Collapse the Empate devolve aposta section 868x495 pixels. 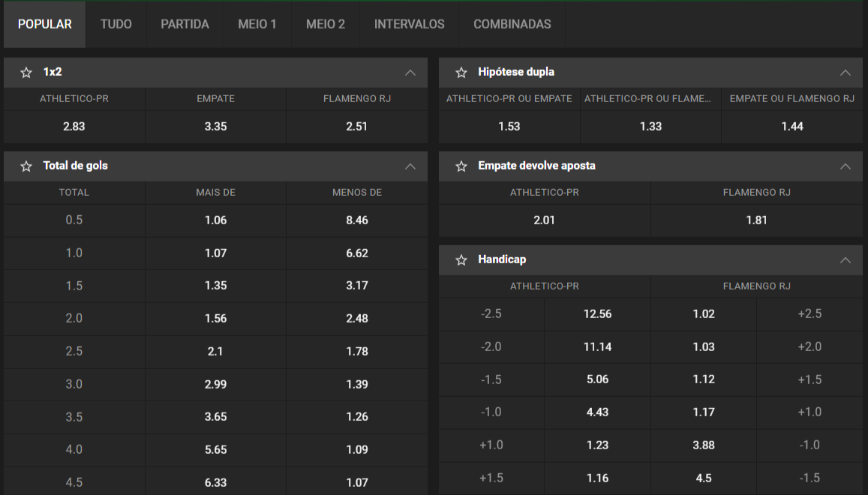(845, 166)
